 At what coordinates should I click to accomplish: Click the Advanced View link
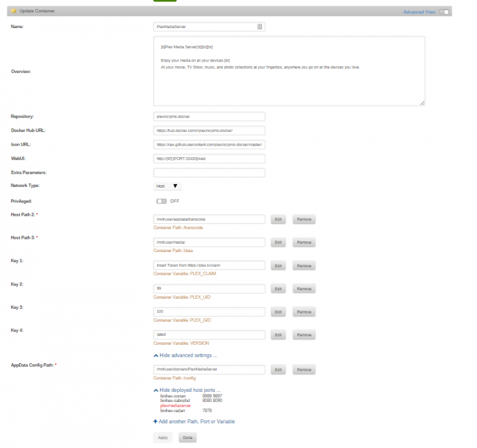(419, 12)
